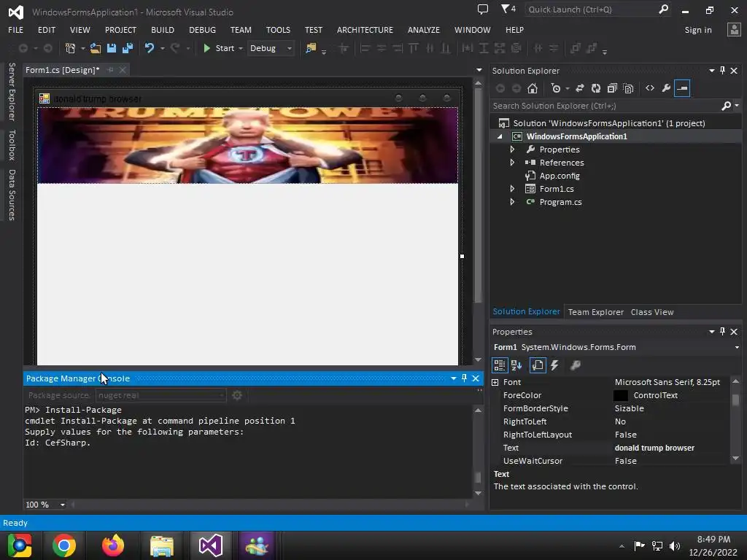Open the ANALYZE menu
This screenshot has width=747, height=560.
point(424,30)
